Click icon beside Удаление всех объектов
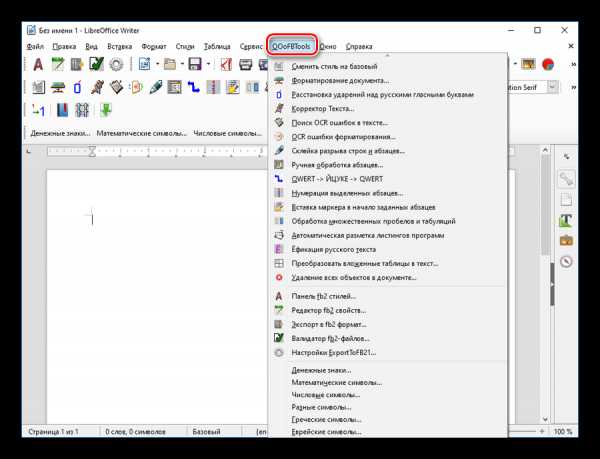The height and width of the screenshot is (459, 600). coord(279,277)
